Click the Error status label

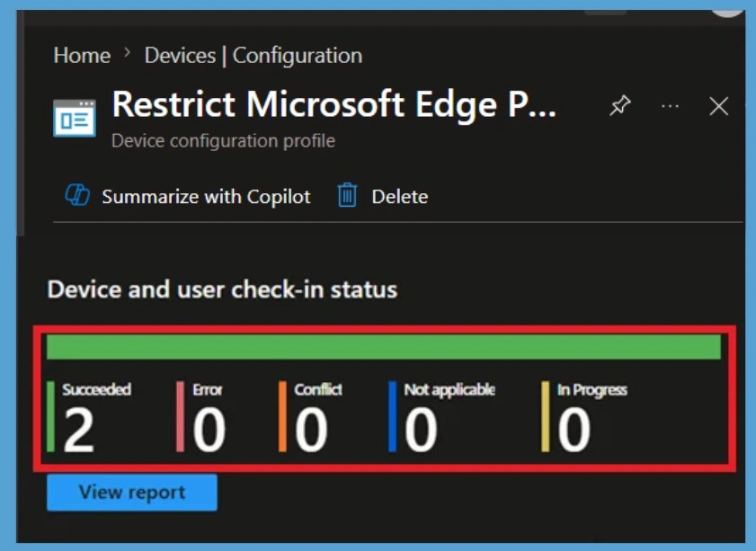coord(208,389)
